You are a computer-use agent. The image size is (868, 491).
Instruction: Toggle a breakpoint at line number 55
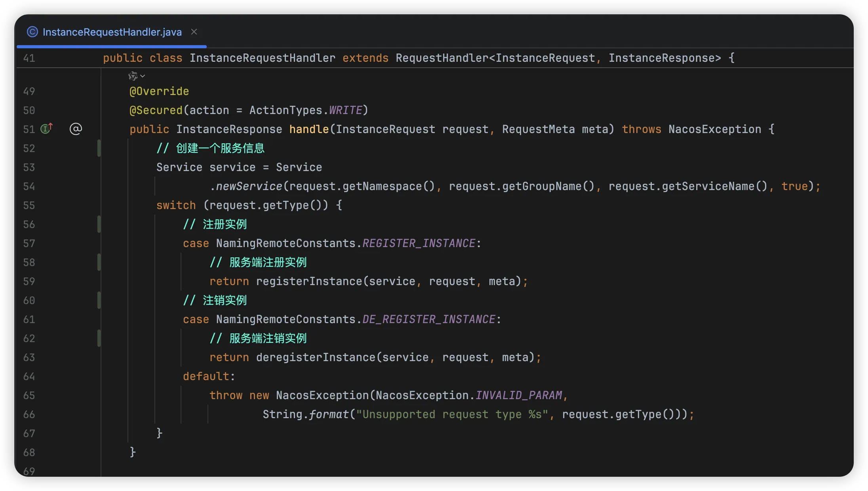pyautogui.click(x=29, y=205)
